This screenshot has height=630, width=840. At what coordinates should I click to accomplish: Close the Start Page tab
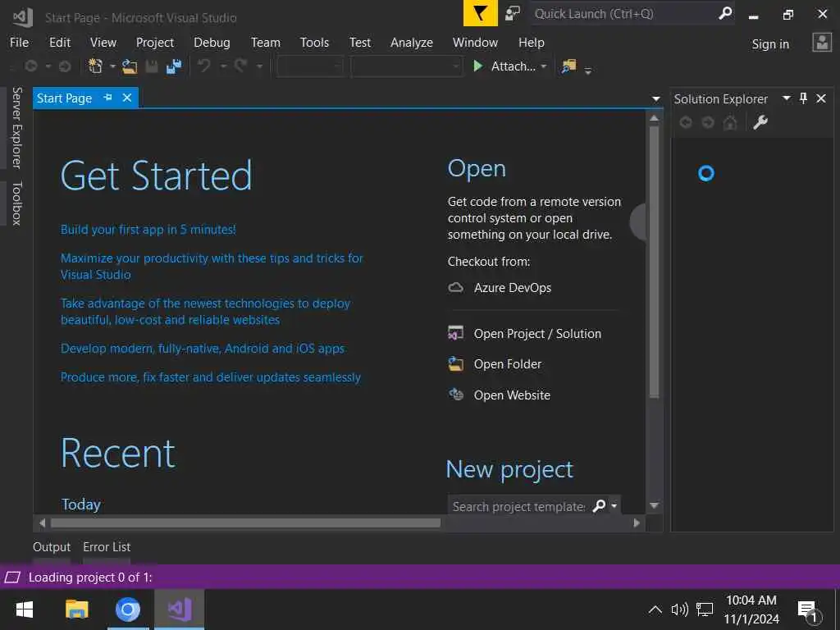point(127,98)
